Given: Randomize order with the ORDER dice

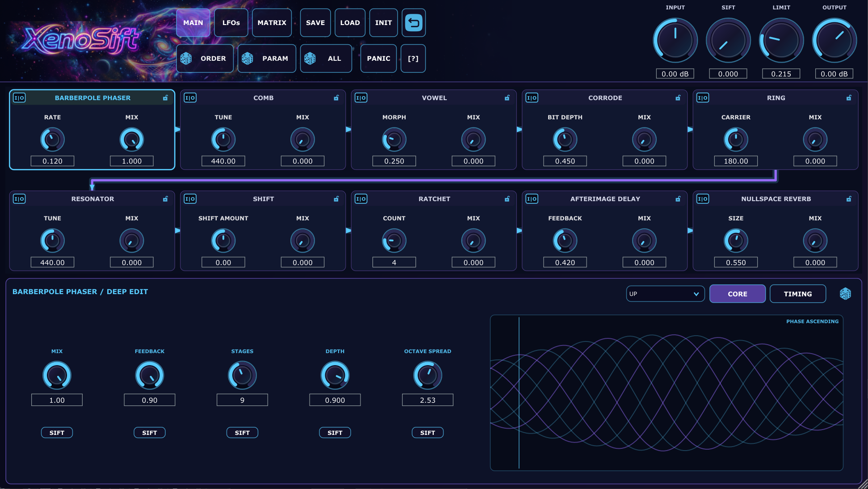Looking at the screenshot, I should 205,59.
